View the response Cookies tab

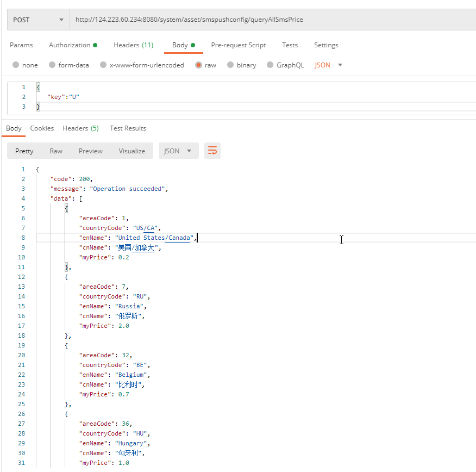[42, 128]
